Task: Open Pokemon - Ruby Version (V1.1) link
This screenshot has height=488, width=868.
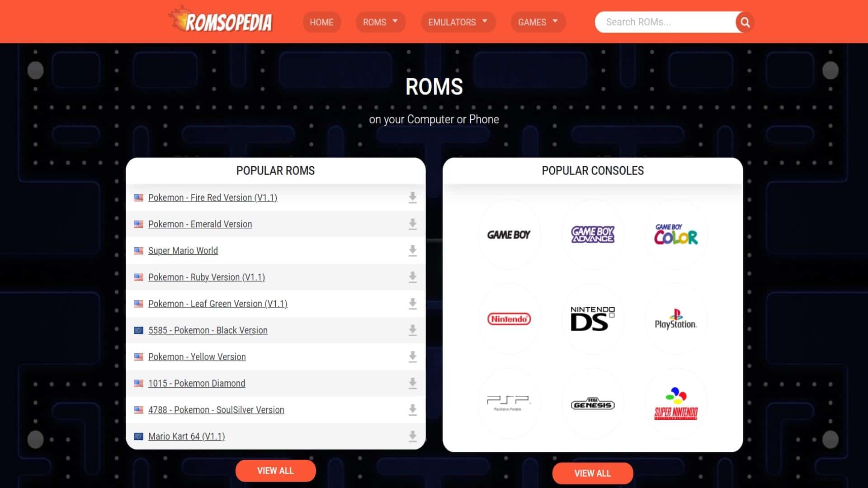Action: click(x=207, y=277)
